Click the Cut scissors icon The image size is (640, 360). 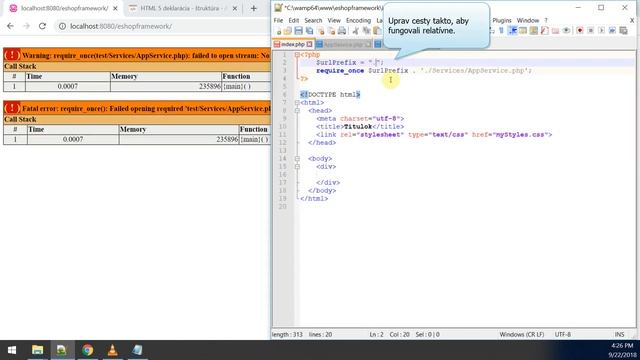[356, 31]
